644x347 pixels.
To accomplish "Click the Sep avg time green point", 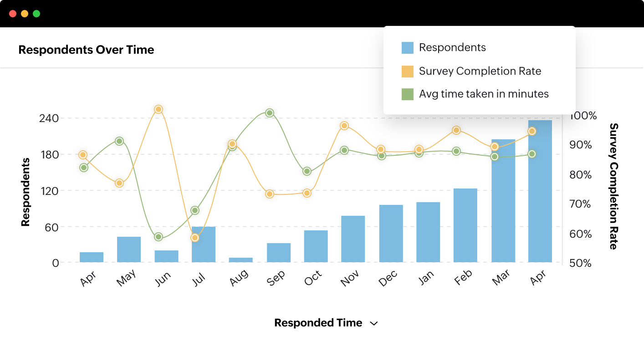I will tap(270, 113).
